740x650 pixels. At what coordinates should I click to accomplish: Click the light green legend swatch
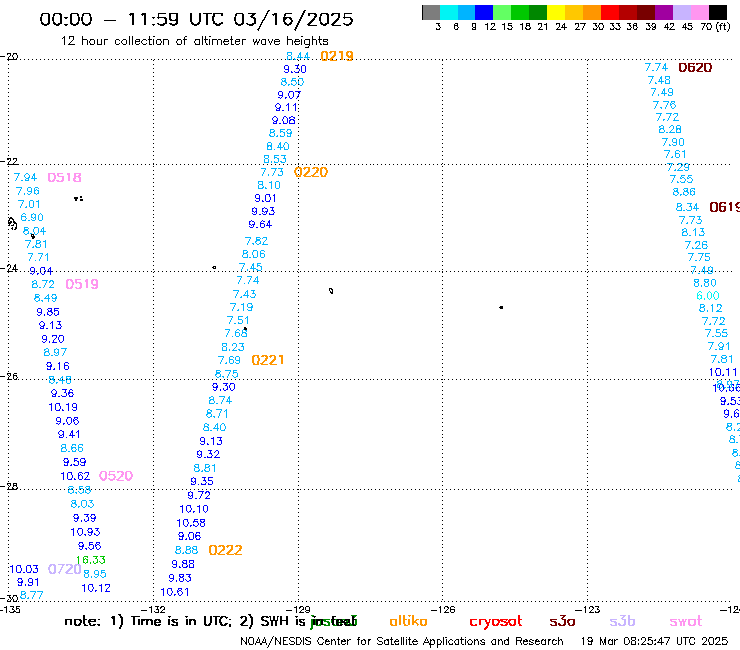click(x=503, y=12)
